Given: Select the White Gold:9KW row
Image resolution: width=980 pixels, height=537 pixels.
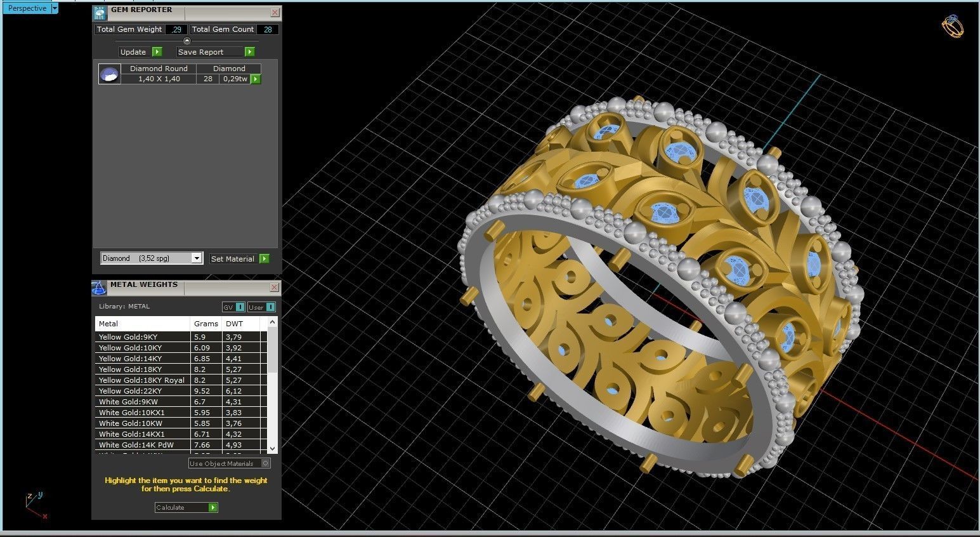Looking at the screenshot, I should [181, 402].
